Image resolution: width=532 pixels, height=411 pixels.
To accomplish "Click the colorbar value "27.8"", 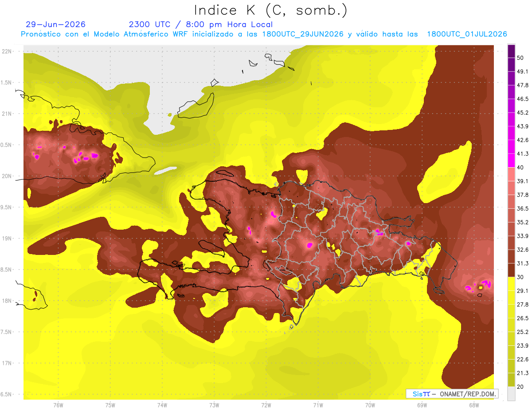I will (x=523, y=305).
